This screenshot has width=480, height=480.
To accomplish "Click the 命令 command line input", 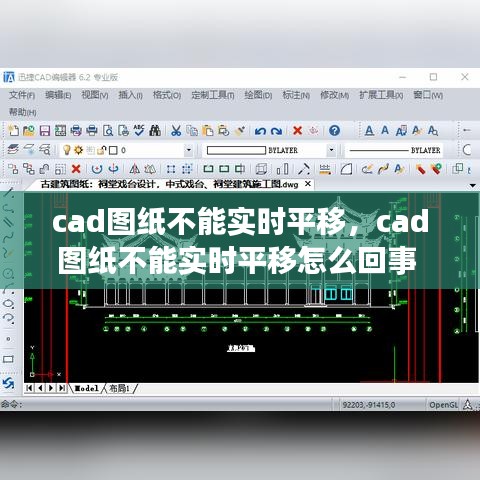I will click(167, 404).
